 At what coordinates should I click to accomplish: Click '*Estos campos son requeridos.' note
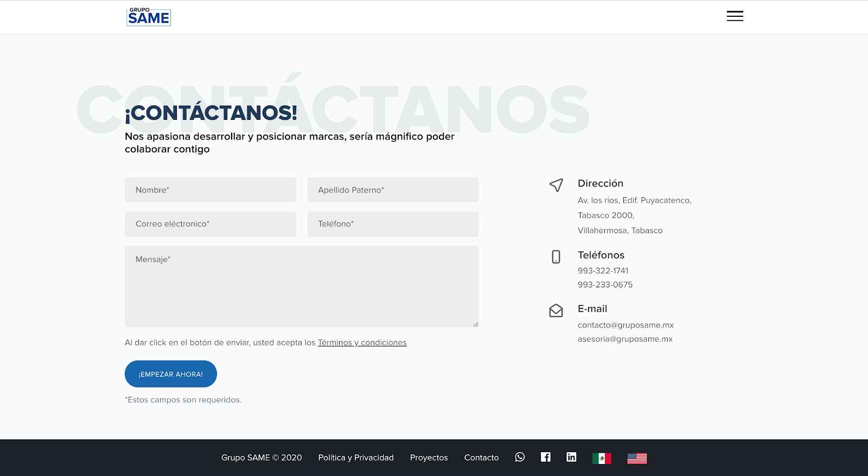coord(183,400)
